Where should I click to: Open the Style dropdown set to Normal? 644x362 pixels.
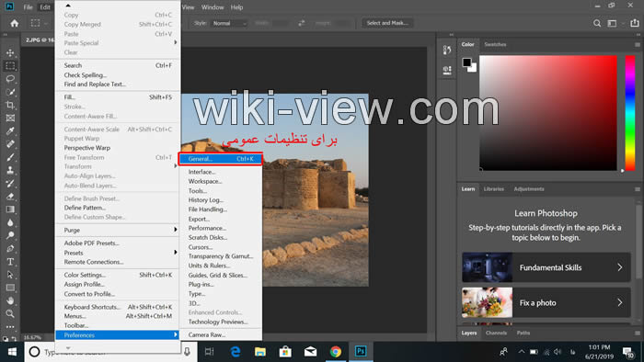(x=229, y=23)
